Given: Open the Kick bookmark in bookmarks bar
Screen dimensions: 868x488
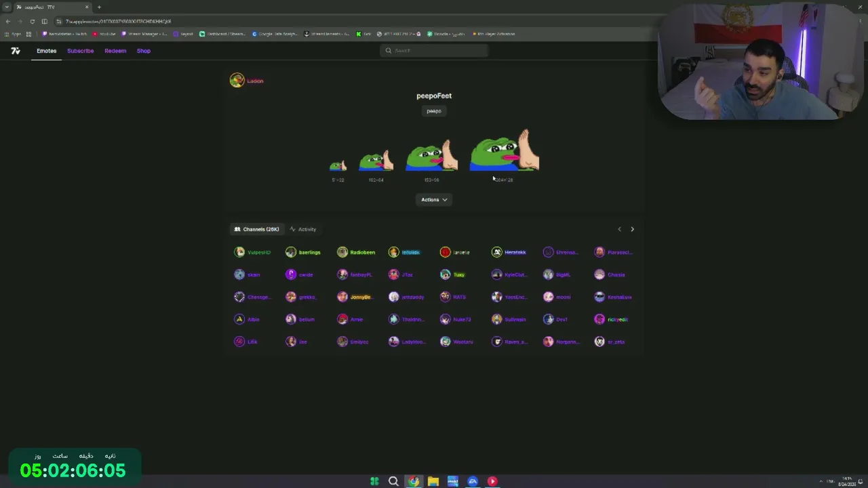Looking at the screenshot, I should [x=364, y=34].
